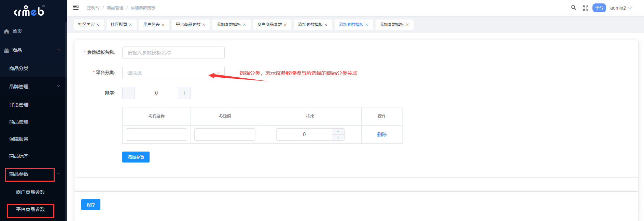Image resolution: width=644 pixels, height=221 pixels.
Task: Collapse the sidebar with the hamburger icon
Action: pyautogui.click(x=76, y=8)
